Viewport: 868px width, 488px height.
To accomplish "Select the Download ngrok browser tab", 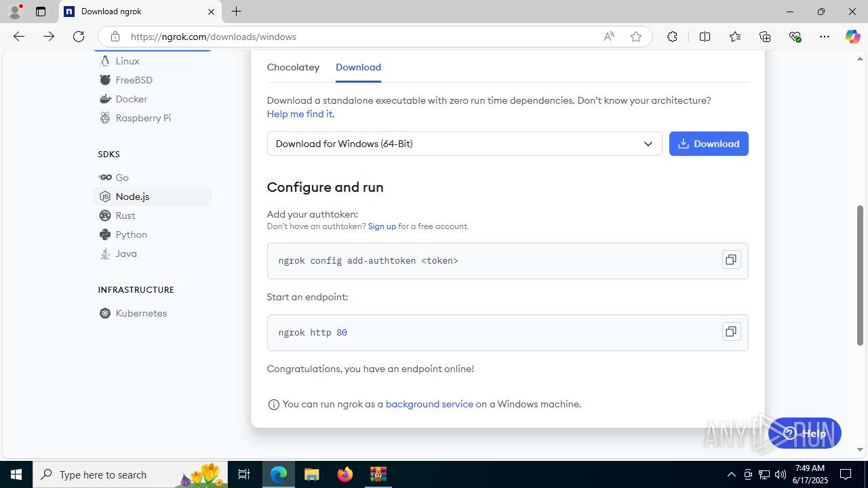I will [x=140, y=12].
